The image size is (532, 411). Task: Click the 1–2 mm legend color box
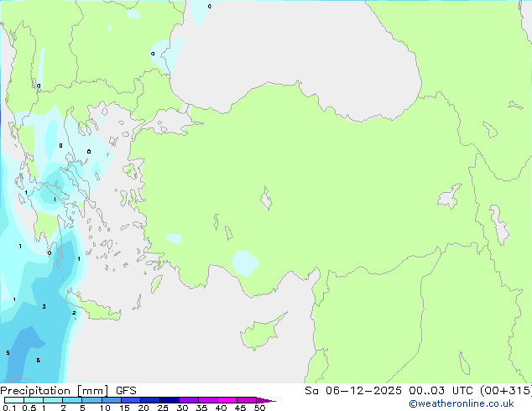point(53,400)
